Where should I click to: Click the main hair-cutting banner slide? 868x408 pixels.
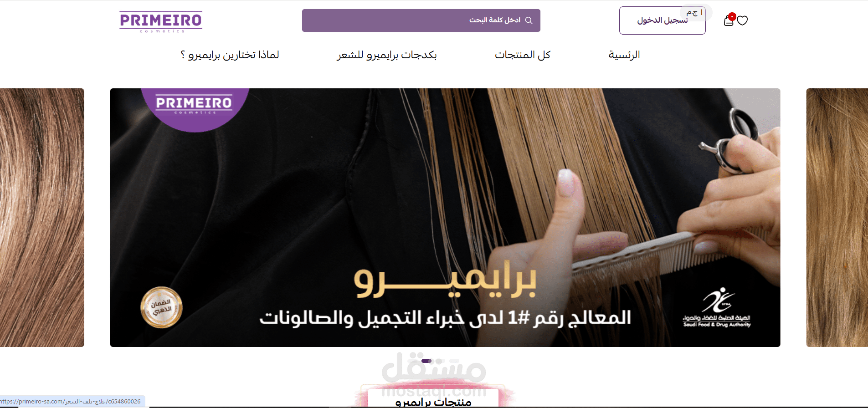(445, 218)
